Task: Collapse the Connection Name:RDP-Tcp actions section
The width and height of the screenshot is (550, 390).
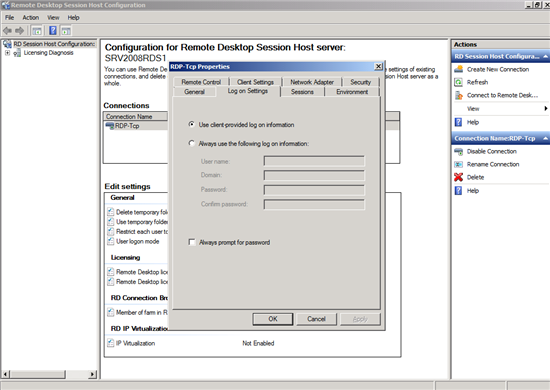Action: pos(545,139)
